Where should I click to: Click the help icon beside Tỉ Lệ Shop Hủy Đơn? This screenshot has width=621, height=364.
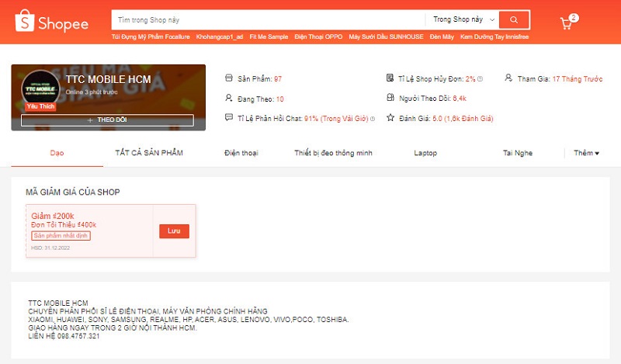(480, 79)
